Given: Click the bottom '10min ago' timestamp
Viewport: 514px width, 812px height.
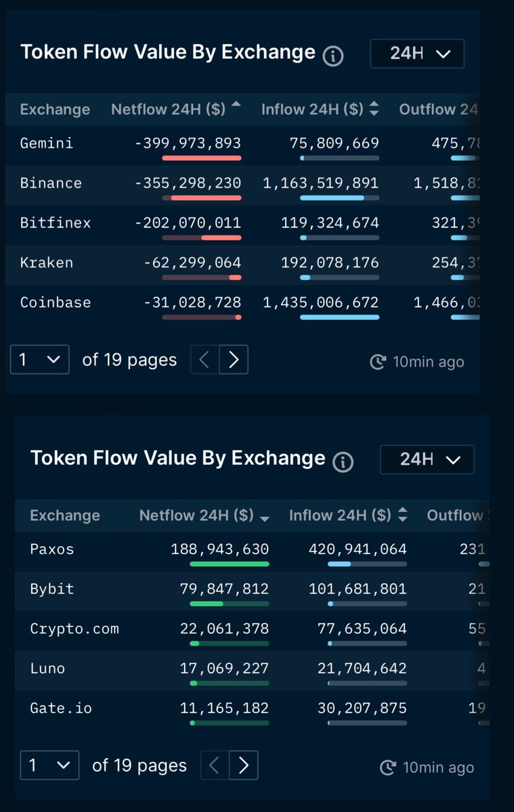Looking at the screenshot, I should (438, 768).
